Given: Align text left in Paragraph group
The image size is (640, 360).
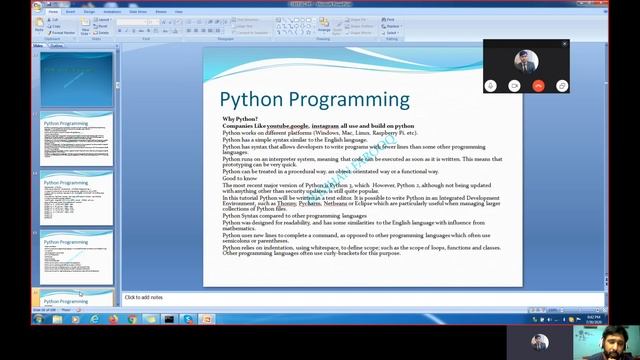Looking at the screenshot, I should 189,31.
